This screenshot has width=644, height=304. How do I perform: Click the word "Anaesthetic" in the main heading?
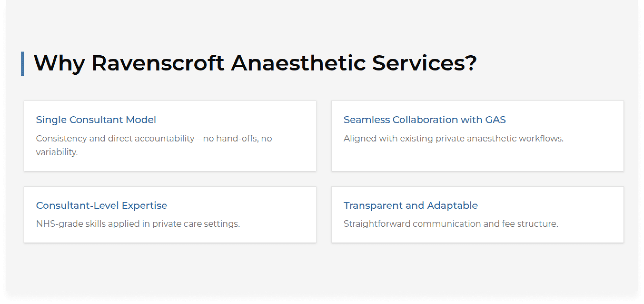[x=298, y=63]
